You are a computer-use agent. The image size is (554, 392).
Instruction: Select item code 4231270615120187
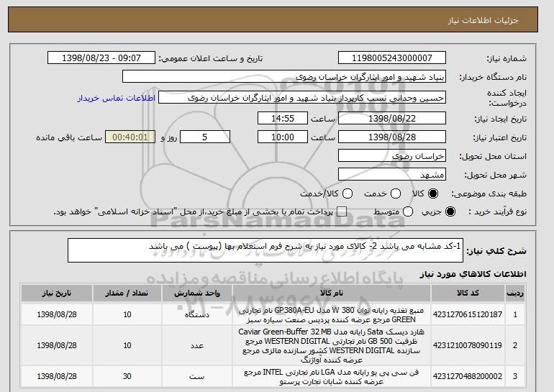point(468,314)
